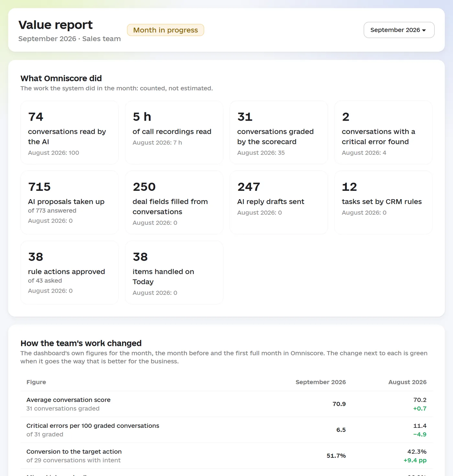Click the 'How the team's work changed' heading

pyautogui.click(x=81, y=343)
